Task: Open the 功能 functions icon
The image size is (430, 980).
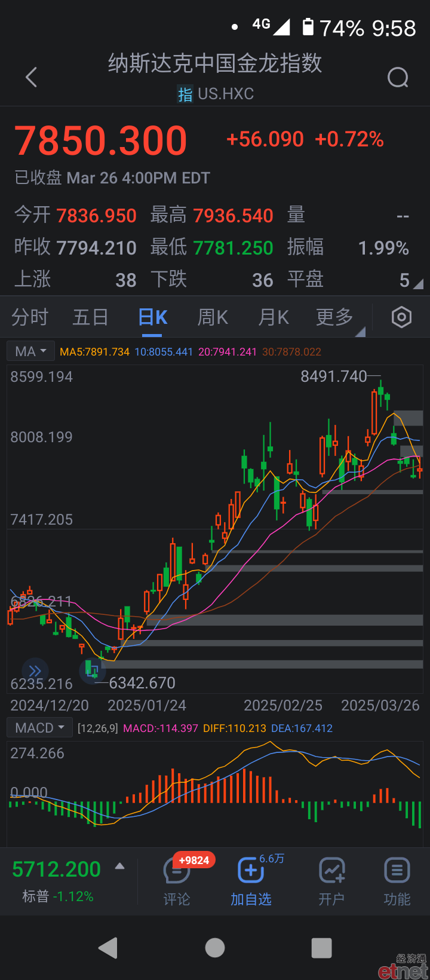Action: click(x=397, y=870)
